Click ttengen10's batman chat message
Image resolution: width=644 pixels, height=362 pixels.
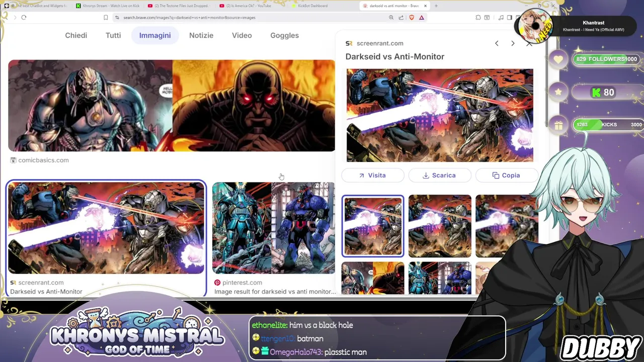[288, 339]
